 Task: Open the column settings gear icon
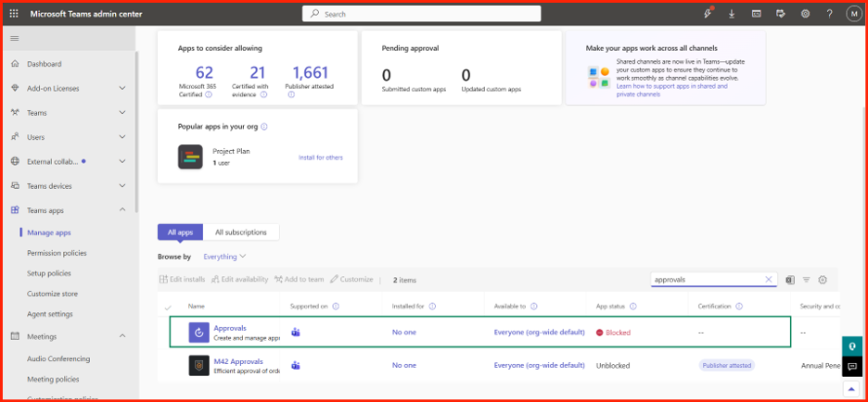click(x=823, y=280)
